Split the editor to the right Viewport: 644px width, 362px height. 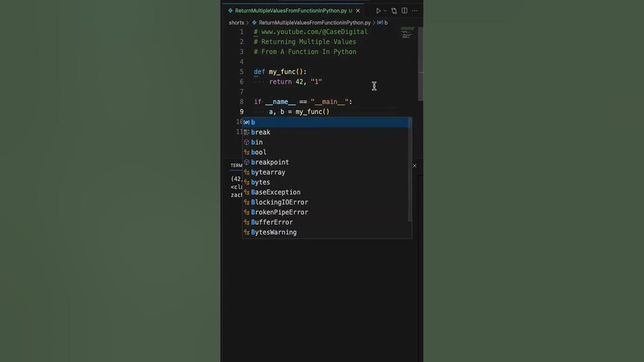(405, 11)
